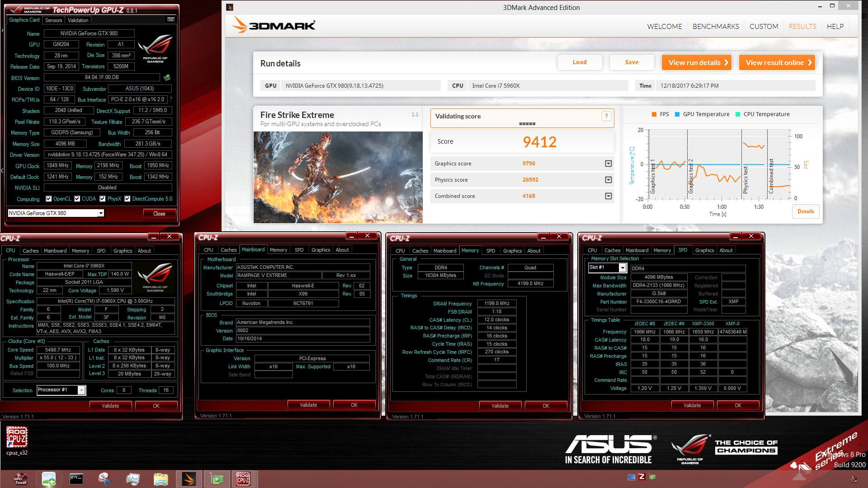Image resolution: width=868 pixels, height=488 pixels.
Task: Click the DRAM Frequency value 1199.8 MHz
Action: 497,304
